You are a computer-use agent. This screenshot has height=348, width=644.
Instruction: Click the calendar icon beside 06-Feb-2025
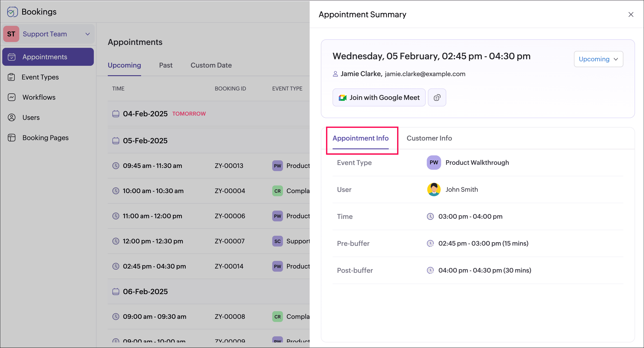(116, 291)
